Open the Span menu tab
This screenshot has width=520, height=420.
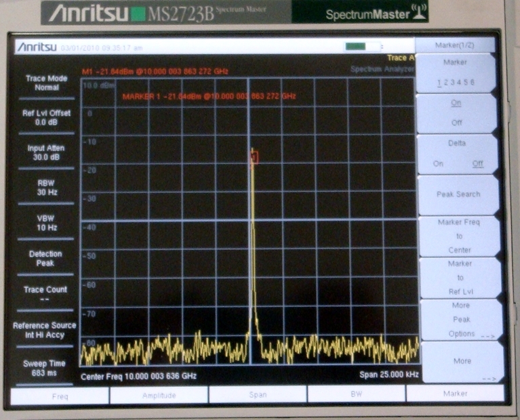tap(258, 394)
